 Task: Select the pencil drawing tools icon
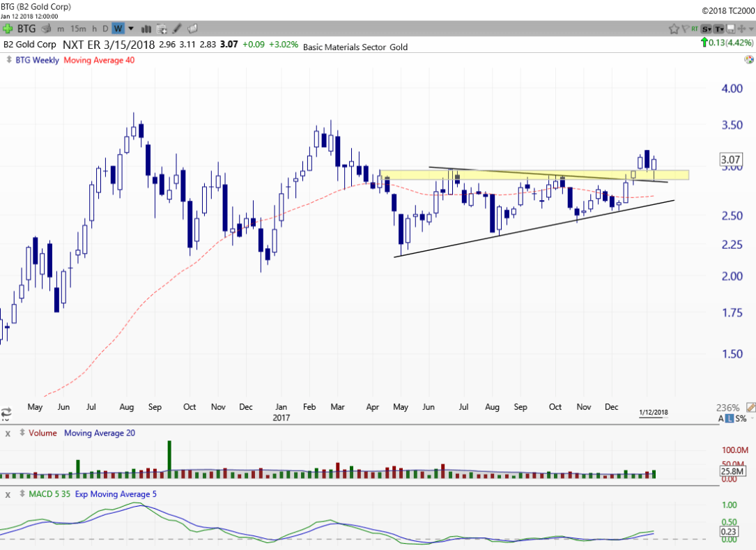tap(177, 29)
